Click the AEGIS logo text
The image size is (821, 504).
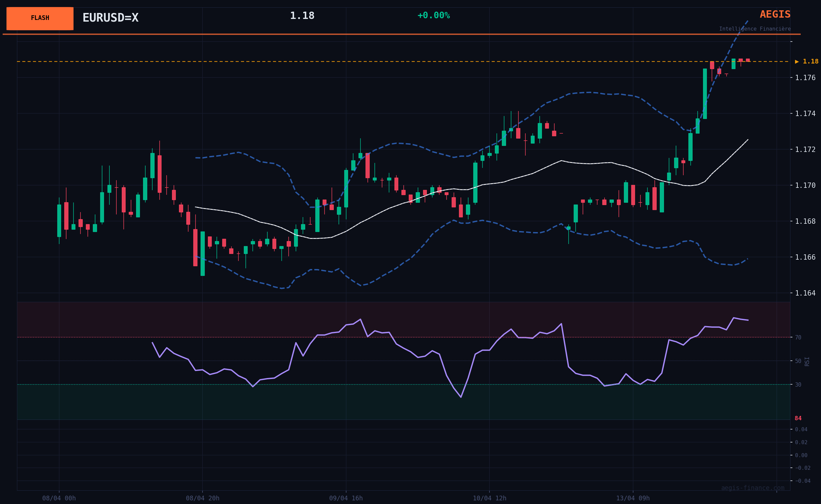click(x=775, y=14)
